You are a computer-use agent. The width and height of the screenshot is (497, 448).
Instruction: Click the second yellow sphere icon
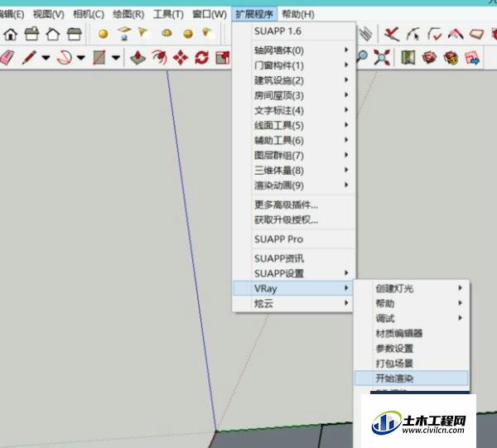(188, 34)
